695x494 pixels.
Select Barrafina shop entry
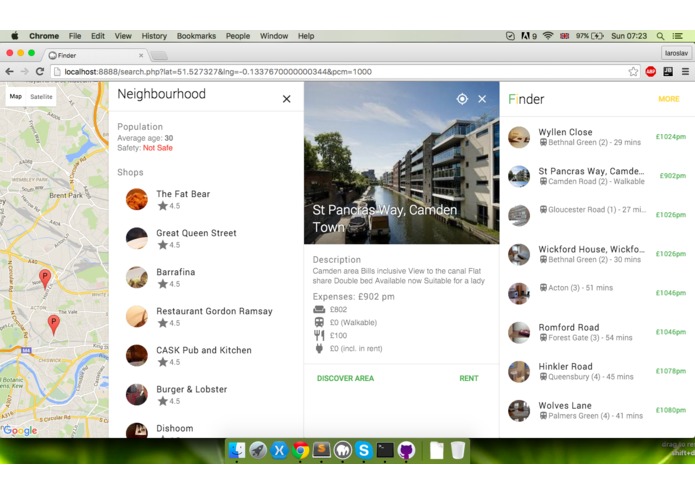(x=206, y=277)
